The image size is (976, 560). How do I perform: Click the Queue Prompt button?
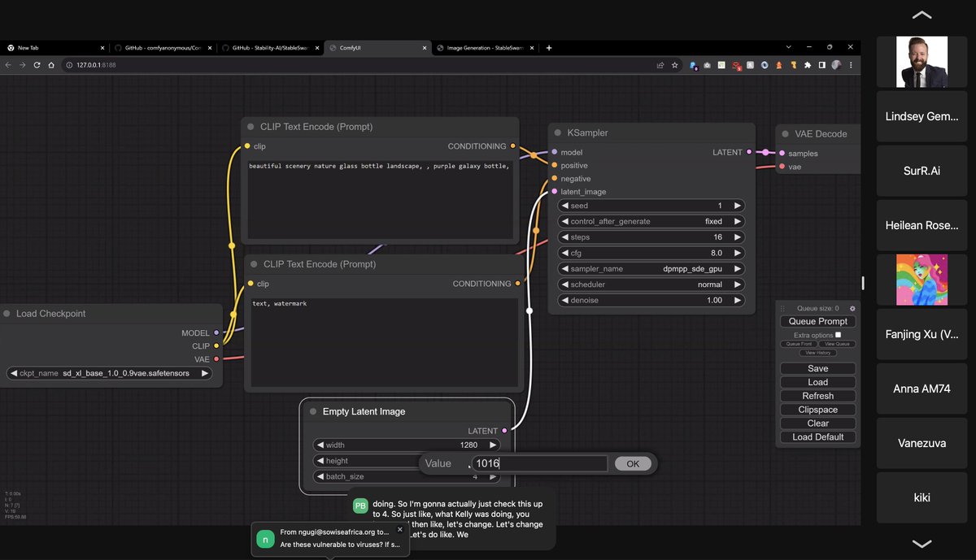click(x=818, y=321)
